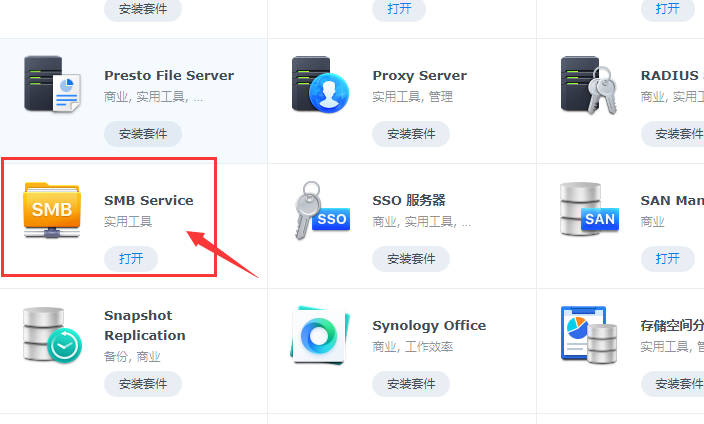This screenshot has width=704, height=424.
Task: Click the 备份, 商业 category under Snapshot Replication
Action: point(132,357)
